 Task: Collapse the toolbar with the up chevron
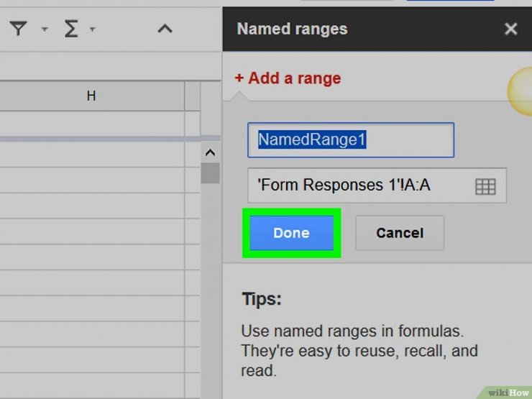coord(165,29)
